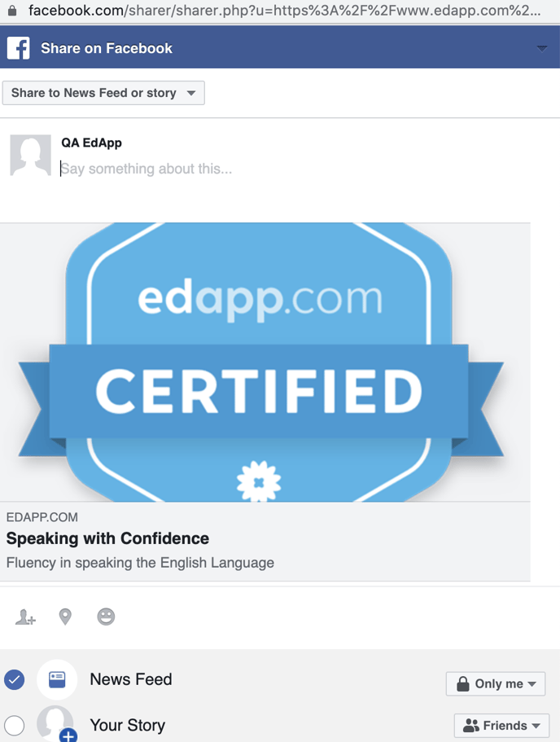The width and height of the screenshot is (560, 742).
Task: Click the address bar padlock icon
Action: [11, 11]
